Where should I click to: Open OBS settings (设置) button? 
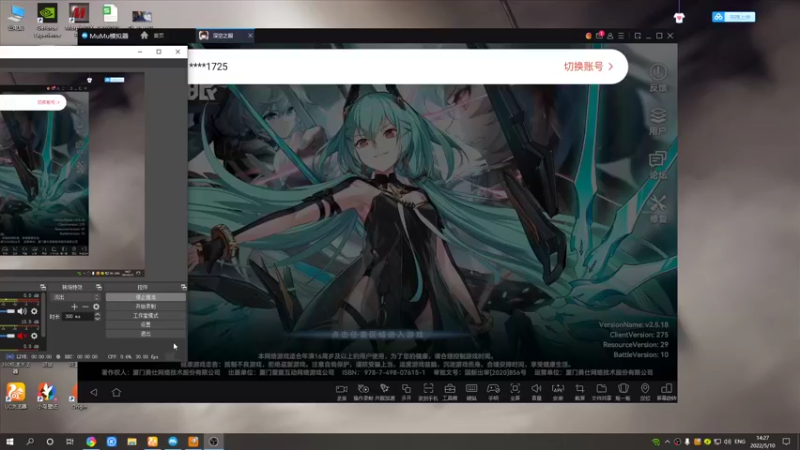click(x=145, y=324)
